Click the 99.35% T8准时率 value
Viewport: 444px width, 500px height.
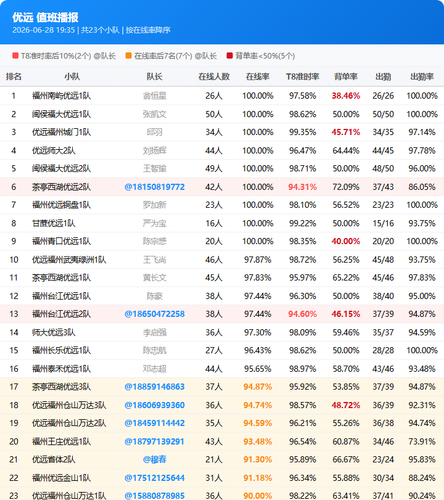pos(302,132)
